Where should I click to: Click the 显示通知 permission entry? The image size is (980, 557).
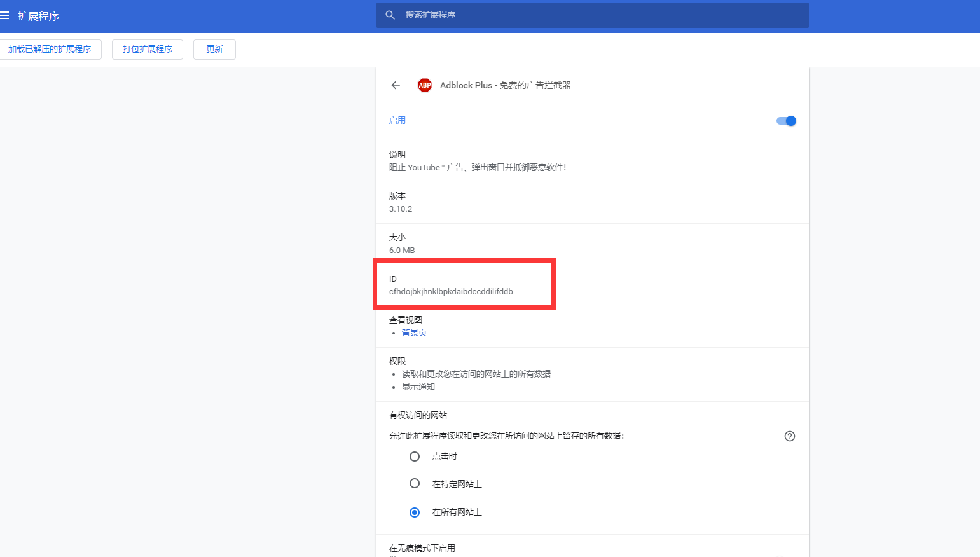pyautogui.click(x=418, y=387)
